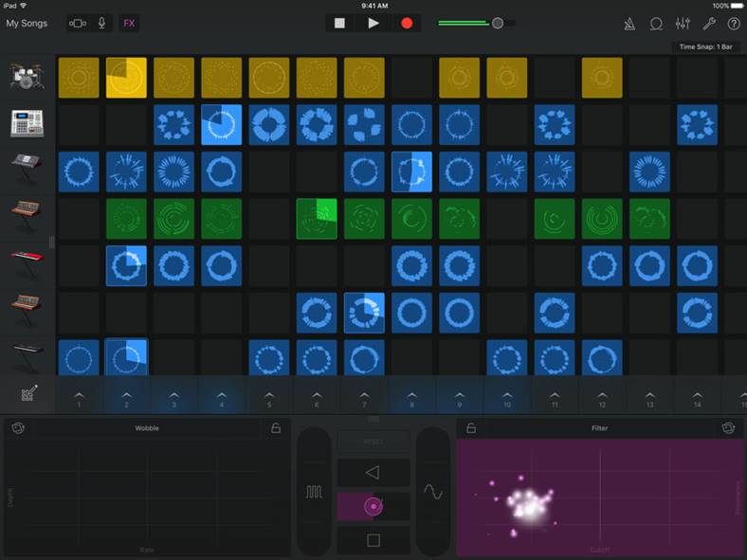Play the red keyboard cell in column 3
Image resolution: width=747 pixels, height=560 pixels.
click(x=173, y=265)
